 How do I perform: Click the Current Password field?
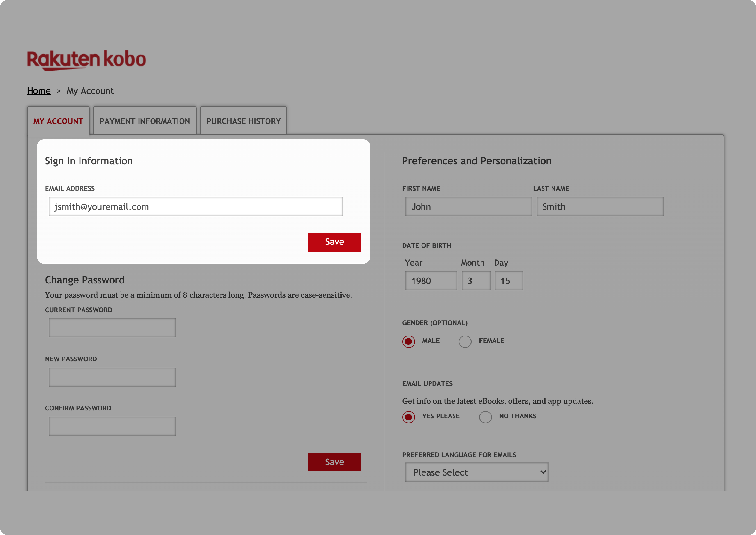point(112,328)
